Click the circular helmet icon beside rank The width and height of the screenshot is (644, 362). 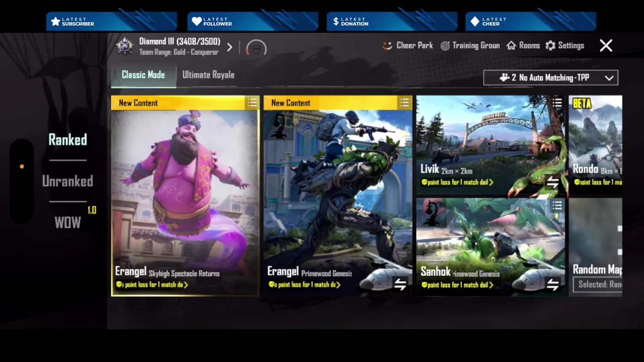point(256,48)
